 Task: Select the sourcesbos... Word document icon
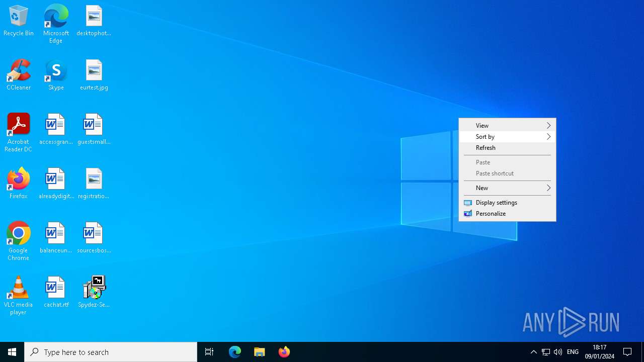pos(94,238)
